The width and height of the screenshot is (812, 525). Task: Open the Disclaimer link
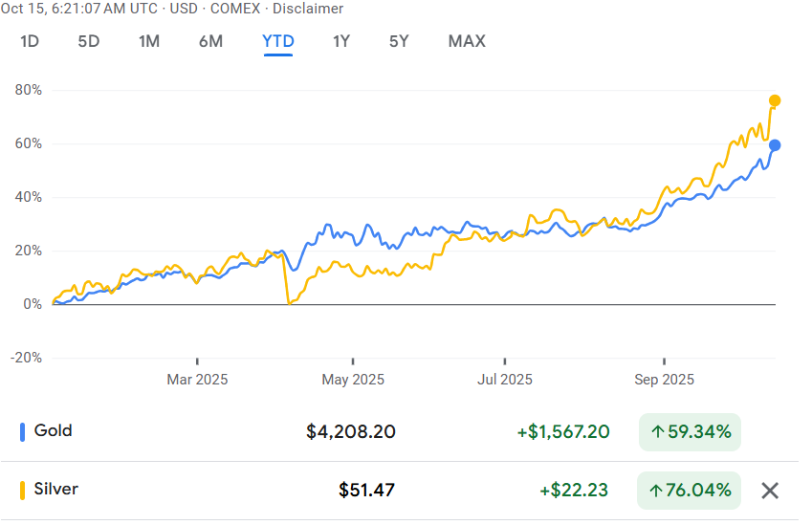click(311, 9)
